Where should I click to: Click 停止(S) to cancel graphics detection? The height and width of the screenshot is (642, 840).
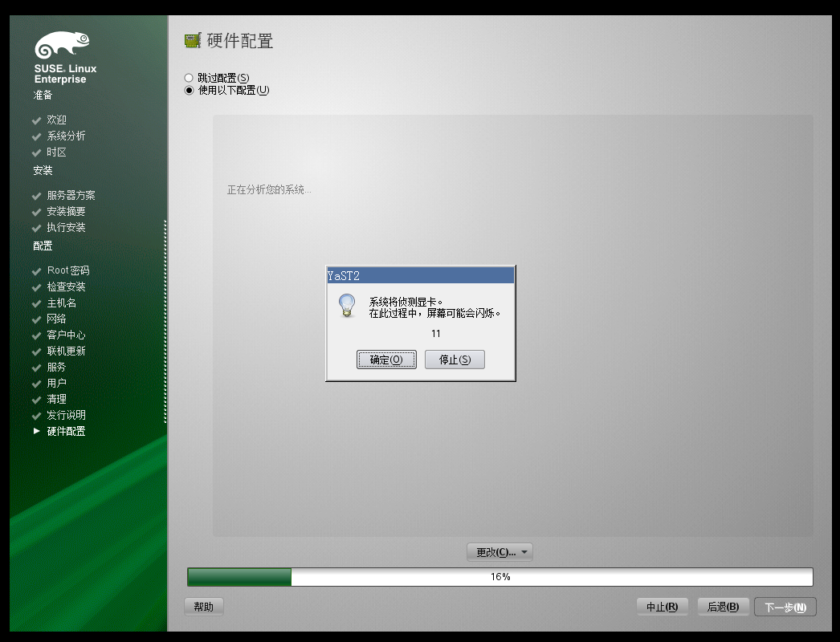[x=455, y=360]
